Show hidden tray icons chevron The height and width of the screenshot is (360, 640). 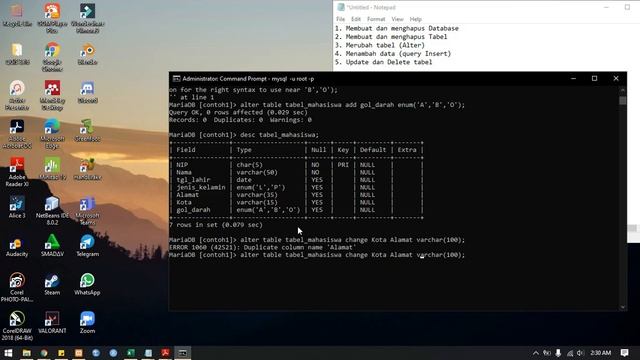[536, 353]
